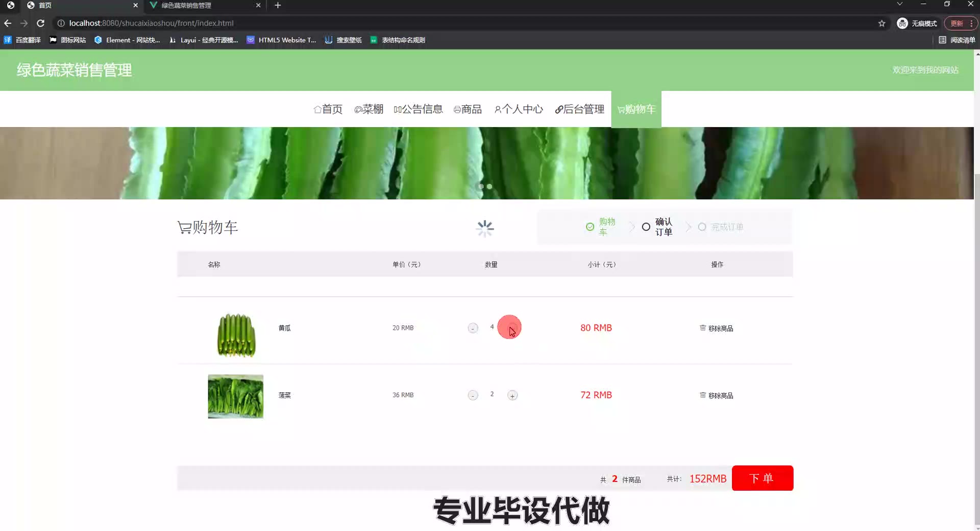The image size is (980, 531).
Task: Click the 单价（元） column header
Action: 407,264
